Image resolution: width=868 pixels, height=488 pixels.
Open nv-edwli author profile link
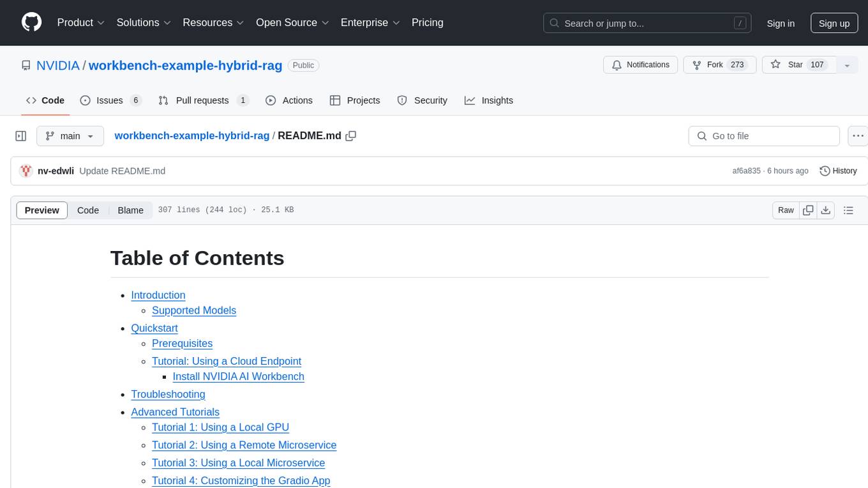[56, 171]
